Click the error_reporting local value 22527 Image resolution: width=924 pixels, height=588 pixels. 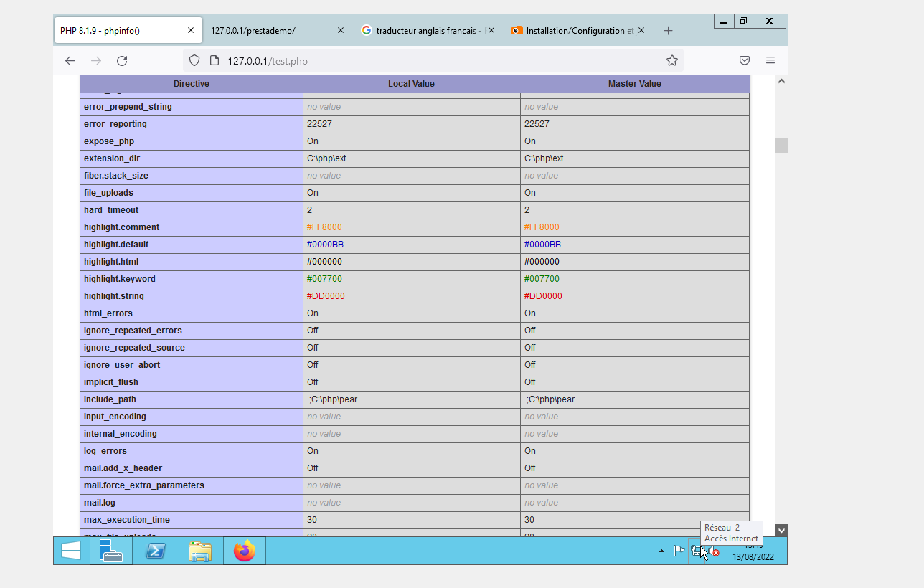pos(319,124)
